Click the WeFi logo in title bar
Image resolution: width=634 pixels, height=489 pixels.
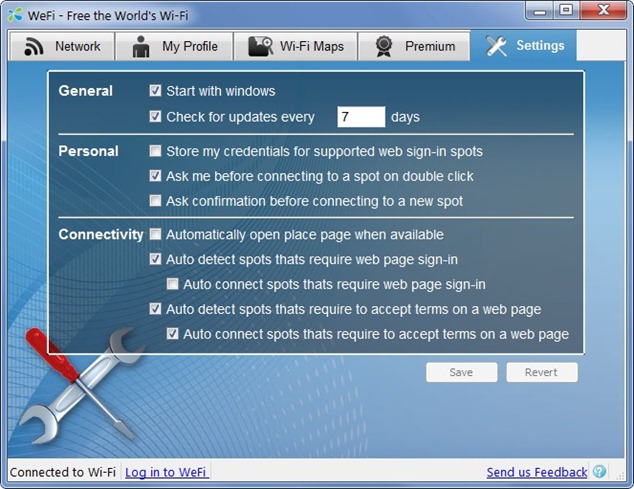click(x=15, y=15)
